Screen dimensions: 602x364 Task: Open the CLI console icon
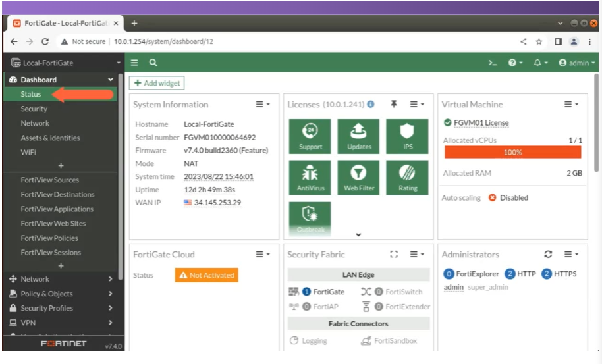493,63
